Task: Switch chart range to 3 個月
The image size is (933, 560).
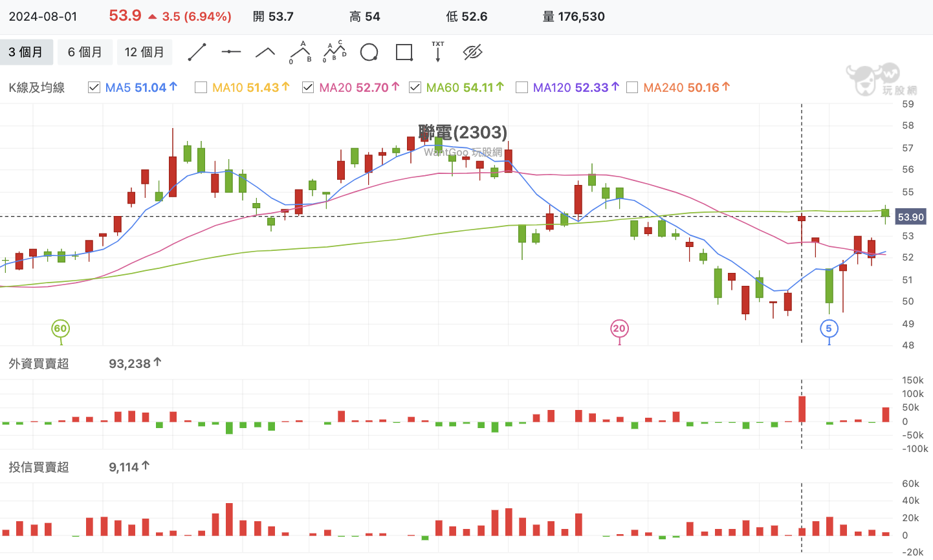Action: [26, 52]
